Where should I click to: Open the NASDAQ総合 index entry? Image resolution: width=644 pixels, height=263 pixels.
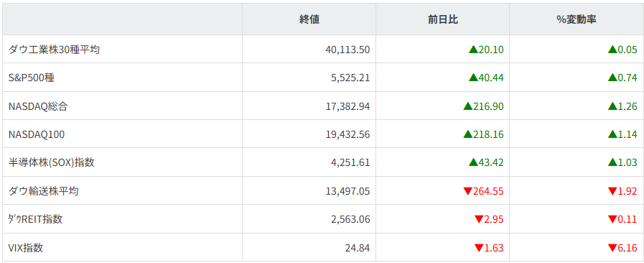click(x=38, y=106)
